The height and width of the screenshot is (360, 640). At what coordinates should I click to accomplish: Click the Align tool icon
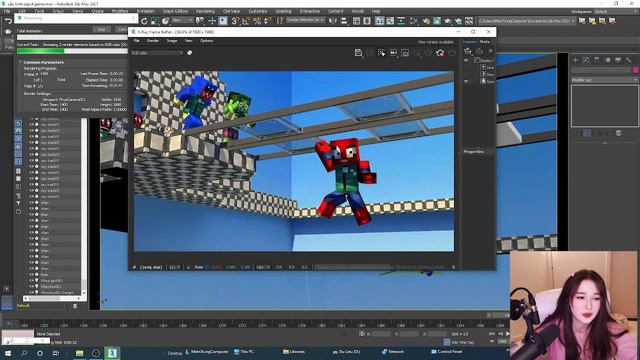coord(344,20)
